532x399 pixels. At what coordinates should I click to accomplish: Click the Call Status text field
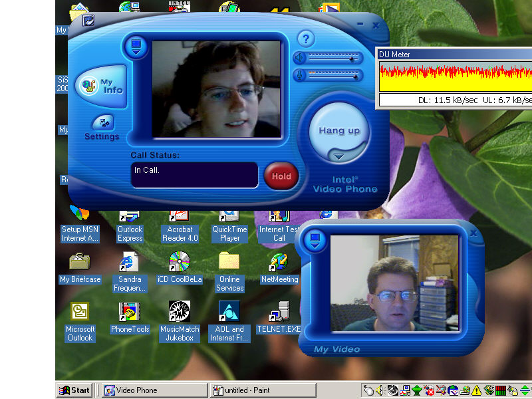(x=194, y=175)
